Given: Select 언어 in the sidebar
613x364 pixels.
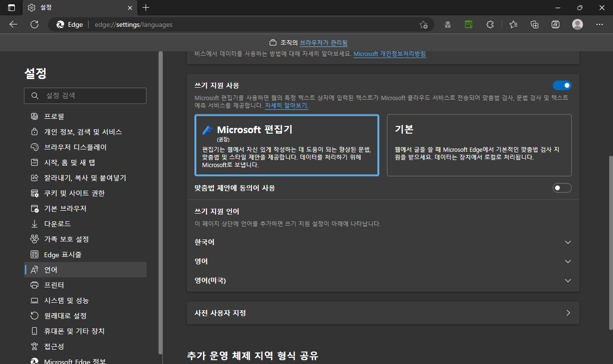Looking at the screenshot, I should [x=85, y=270].
